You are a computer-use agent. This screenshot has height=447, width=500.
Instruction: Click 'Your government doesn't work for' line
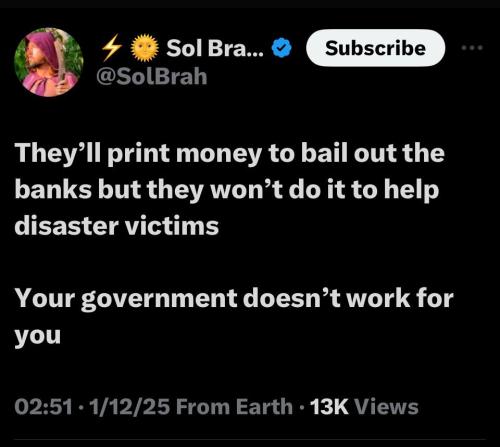(234, 299)
